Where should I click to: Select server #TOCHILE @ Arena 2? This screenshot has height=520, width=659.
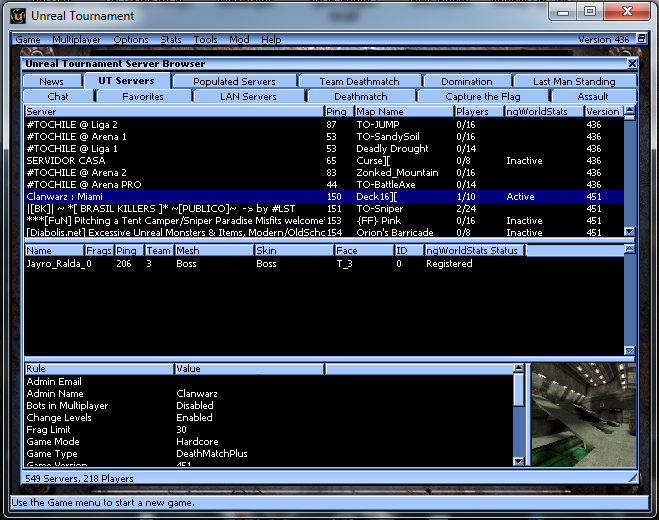point(324,172)
